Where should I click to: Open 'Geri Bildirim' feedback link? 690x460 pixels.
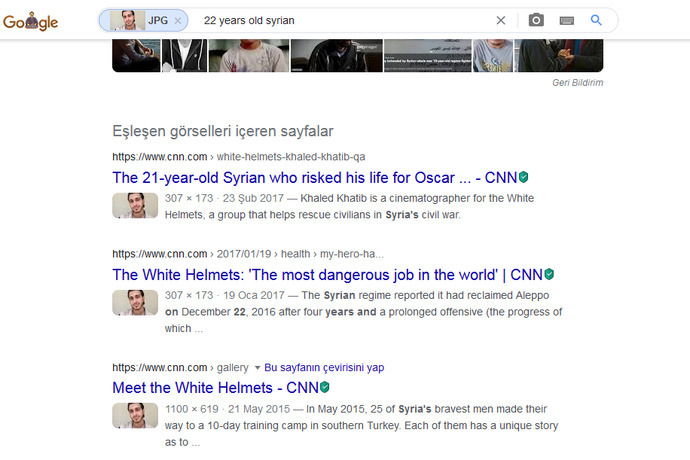[x=577, y=82]
